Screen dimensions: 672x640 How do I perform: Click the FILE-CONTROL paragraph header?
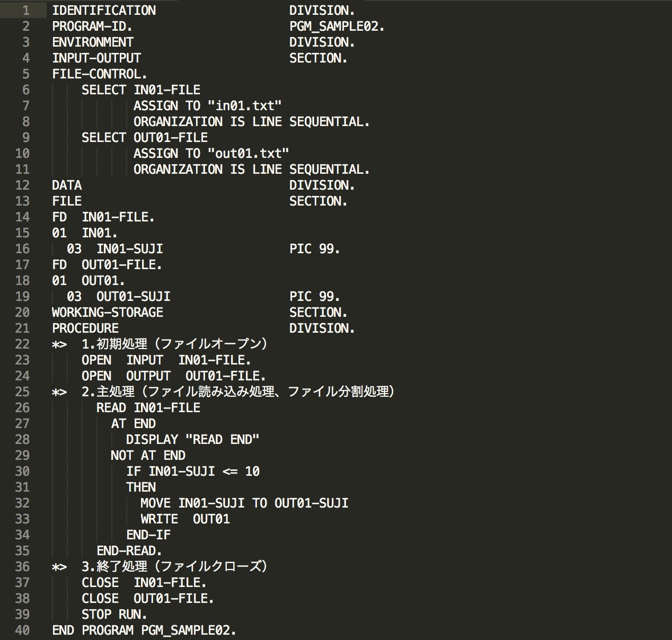pyautogui.click(x=100, y=74)
